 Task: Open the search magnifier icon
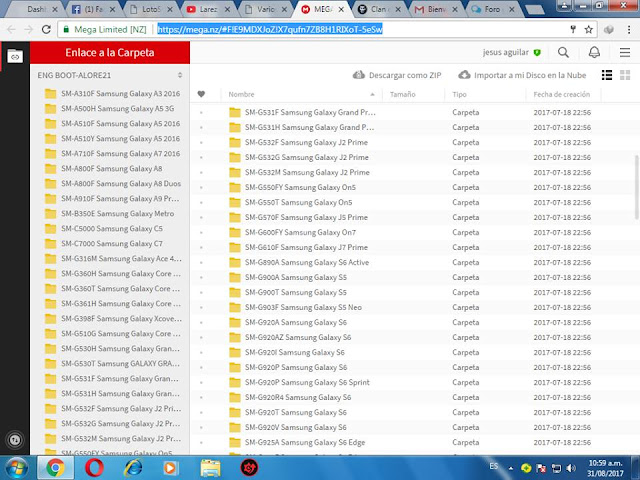click(563, 52)
